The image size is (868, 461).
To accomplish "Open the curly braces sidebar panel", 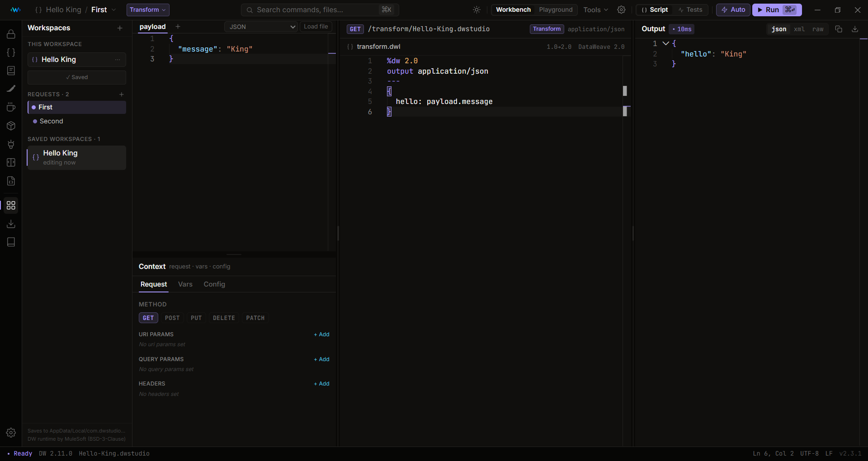I will coord(11,52).
